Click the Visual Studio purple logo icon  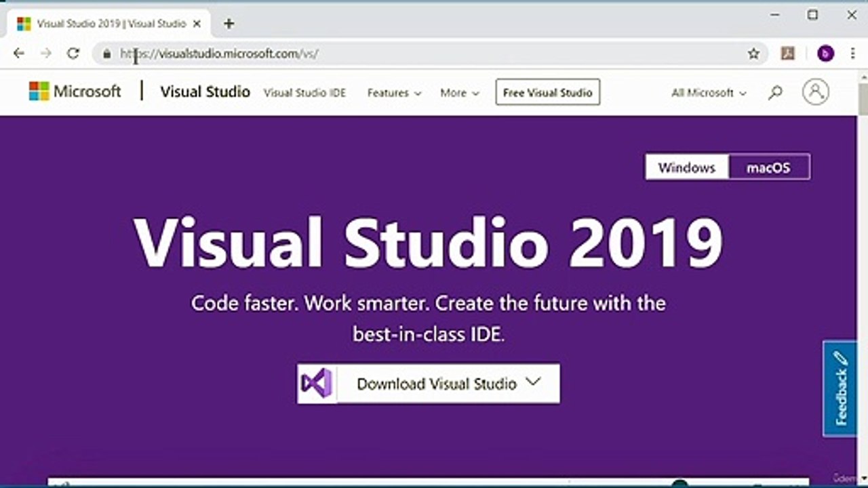pos(317,384)
